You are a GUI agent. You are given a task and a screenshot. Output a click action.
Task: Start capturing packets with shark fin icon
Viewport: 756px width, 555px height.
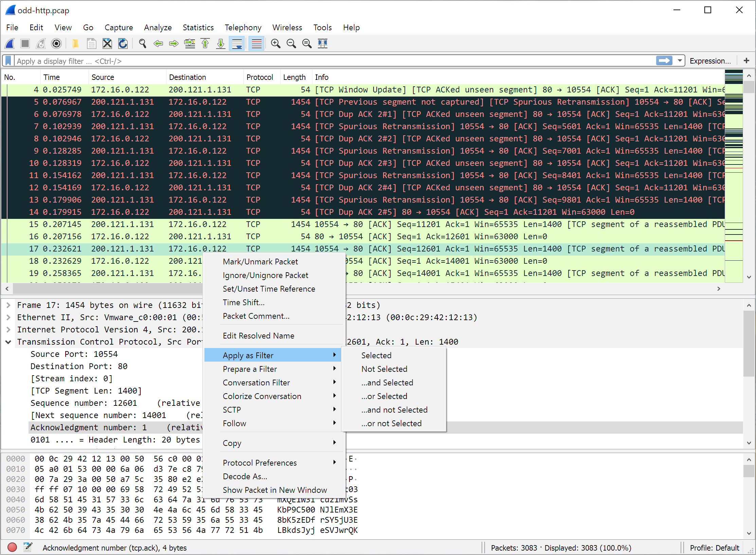[10, 44]
